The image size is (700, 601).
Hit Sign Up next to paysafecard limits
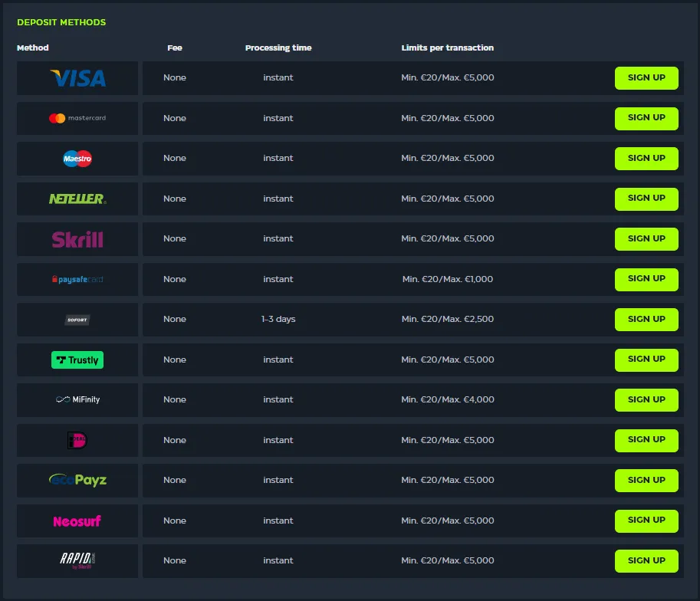[x=646, y=279]
